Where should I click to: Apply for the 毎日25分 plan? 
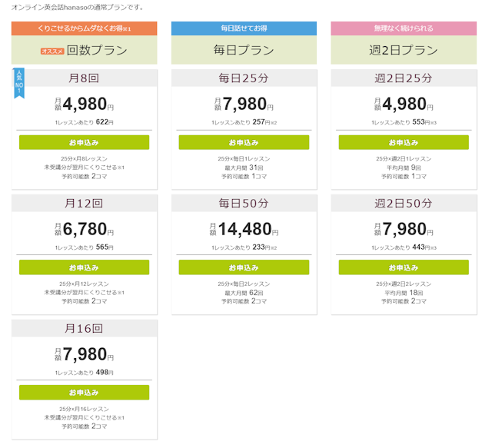[x=244, y=142]
